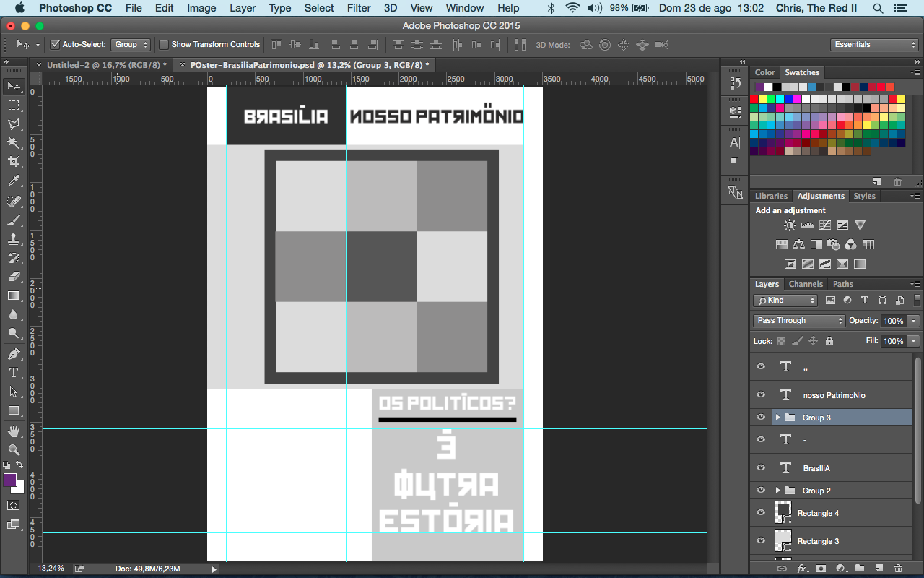Select the Clone Stamp tool
The width and height of the screenshot is (924, 578).
tap(14, 239)
